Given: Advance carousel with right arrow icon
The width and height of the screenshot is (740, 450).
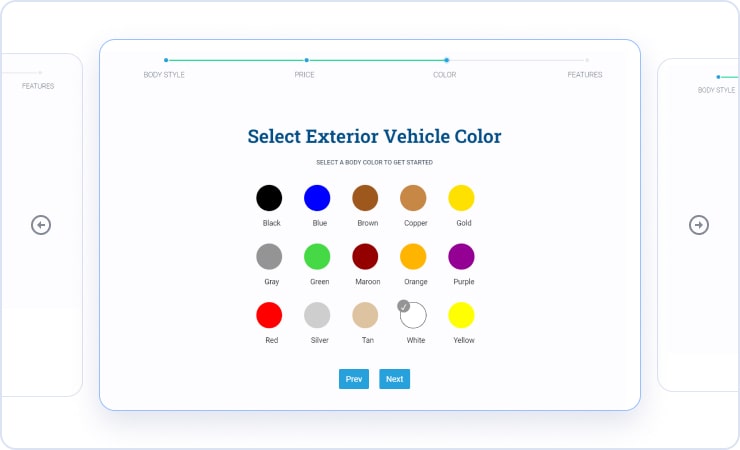Looking at the screenshot, I should click(x=699, y=225).
